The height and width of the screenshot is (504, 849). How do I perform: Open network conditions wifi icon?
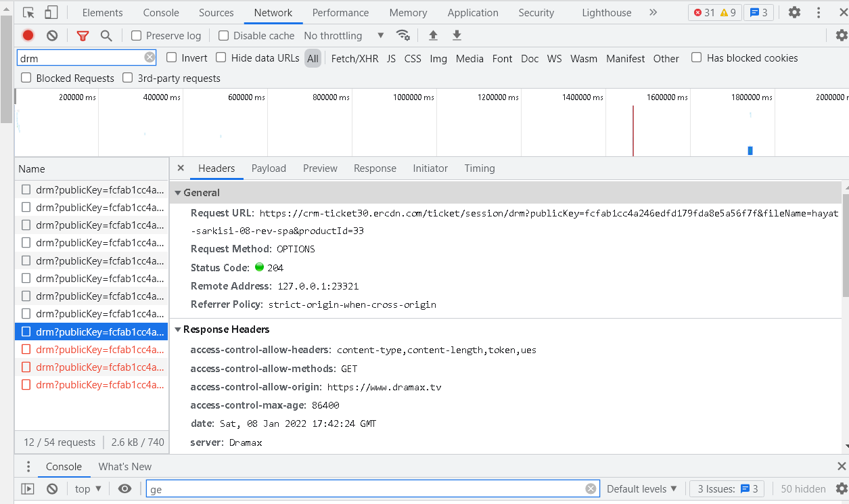[x=403, y=36]
